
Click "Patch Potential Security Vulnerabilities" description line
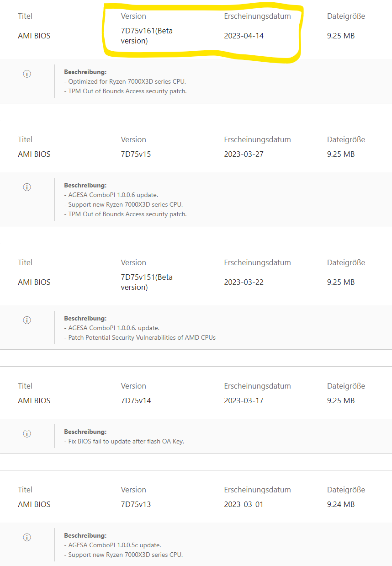pyautogui.click(x=142, y=337)
